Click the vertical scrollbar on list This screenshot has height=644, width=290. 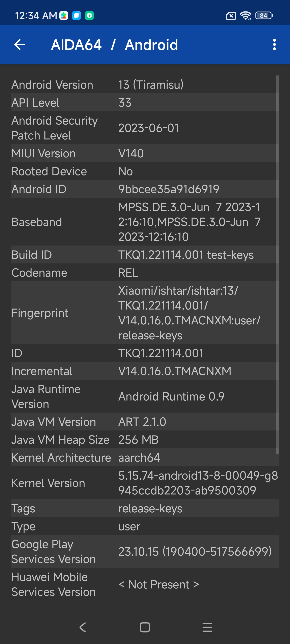[x=277, y=265]
